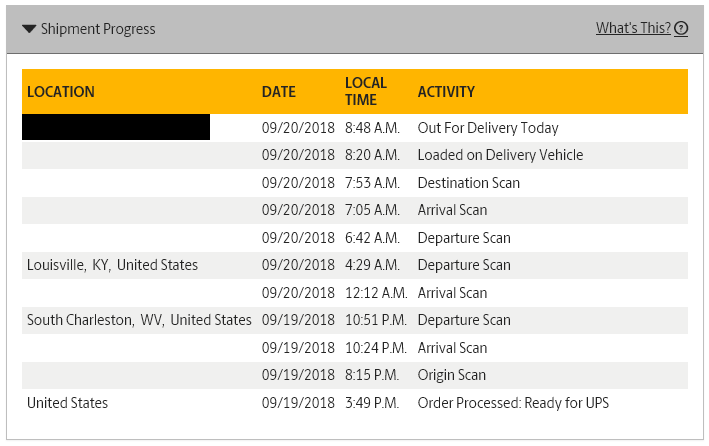Click the blacked-out redacted location cell
The width and height of the screenshot is (709, 446).
point(116,127)
